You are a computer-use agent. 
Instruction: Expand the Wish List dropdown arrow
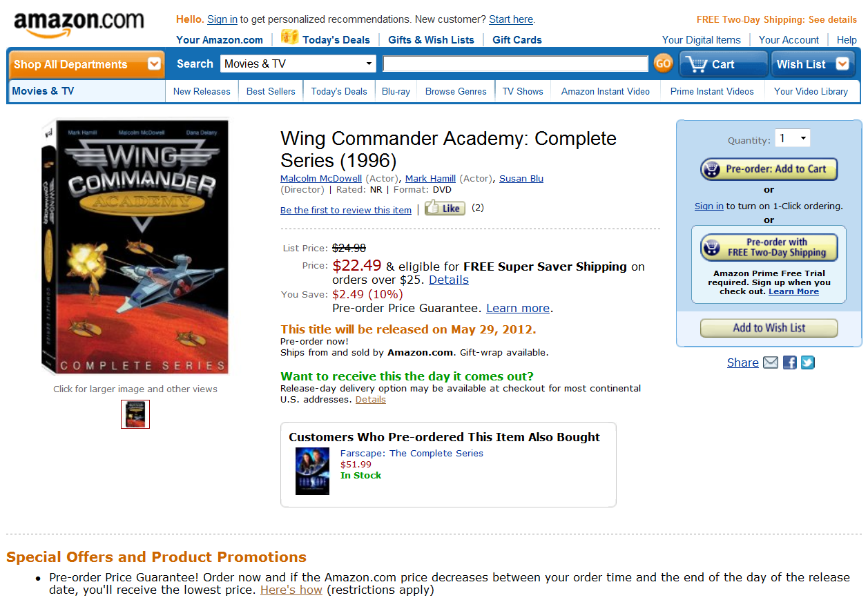[x=842, y=64]
